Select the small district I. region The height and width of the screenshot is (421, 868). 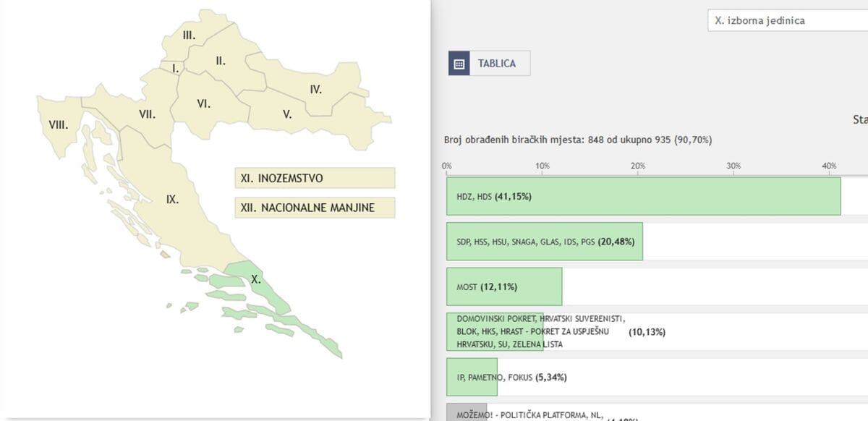pyautogui.click(x=174, y=69)
